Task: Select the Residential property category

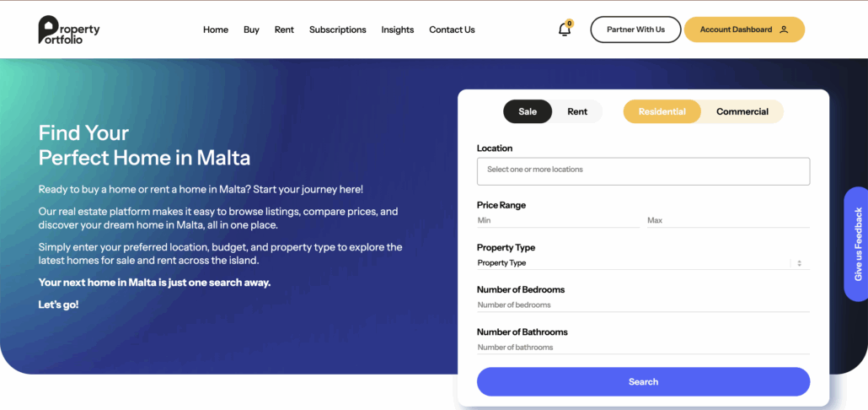Action: tap(662, 111)
